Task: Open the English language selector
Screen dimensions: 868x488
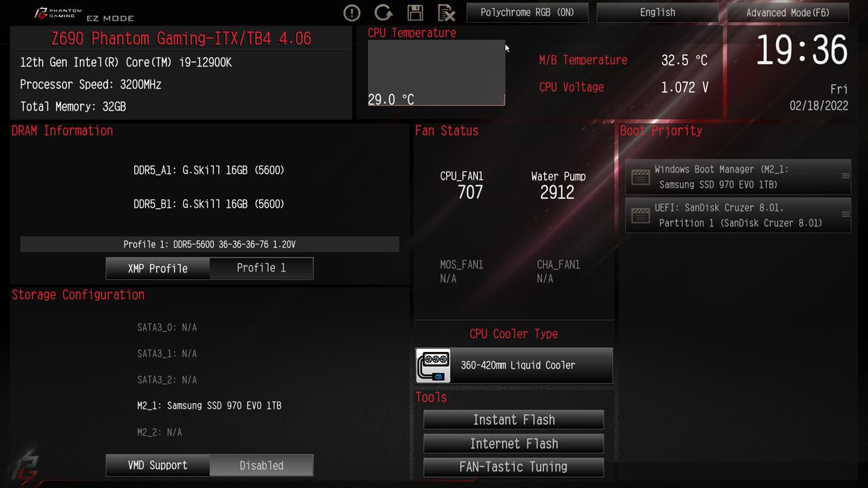Action: [x=658, y=12]
